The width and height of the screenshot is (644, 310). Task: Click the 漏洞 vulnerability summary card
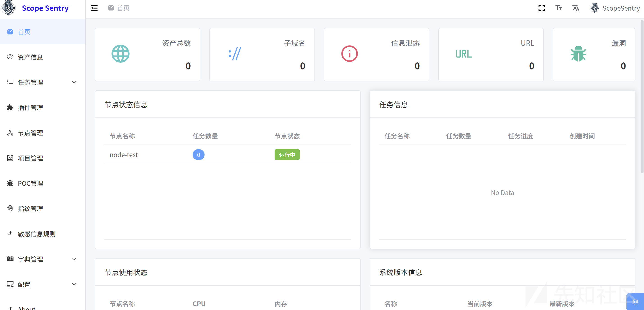pos(594,55)
